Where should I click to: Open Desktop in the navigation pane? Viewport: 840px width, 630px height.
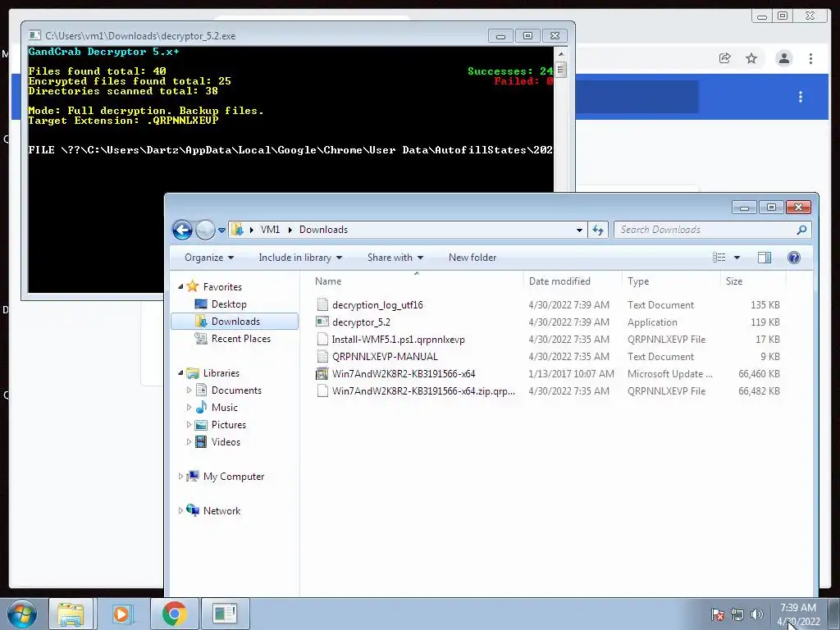coord(229,304)
